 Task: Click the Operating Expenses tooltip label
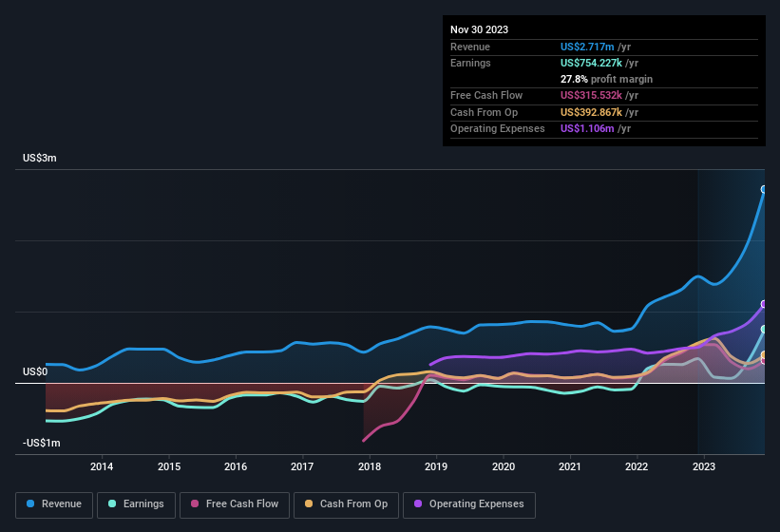[x=498, y=129]
